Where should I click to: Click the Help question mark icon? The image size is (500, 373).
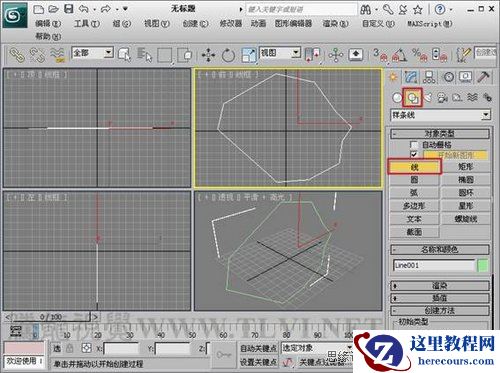click(x=440, y=10)
